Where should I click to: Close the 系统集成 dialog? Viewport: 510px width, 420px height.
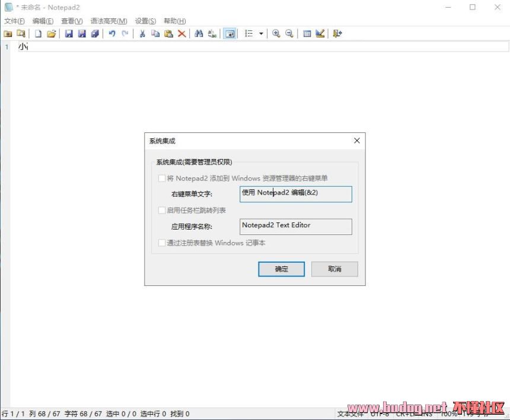[x=357, y=141]
